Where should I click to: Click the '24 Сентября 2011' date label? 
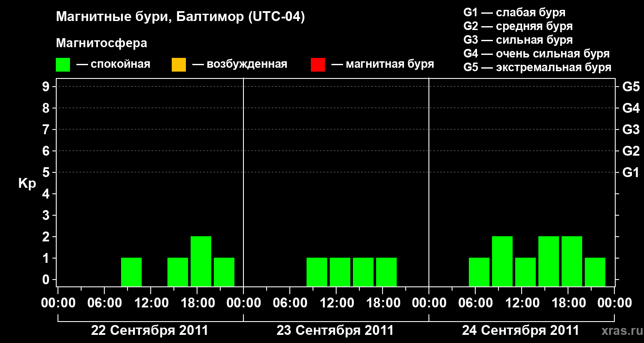coord(521,331)
